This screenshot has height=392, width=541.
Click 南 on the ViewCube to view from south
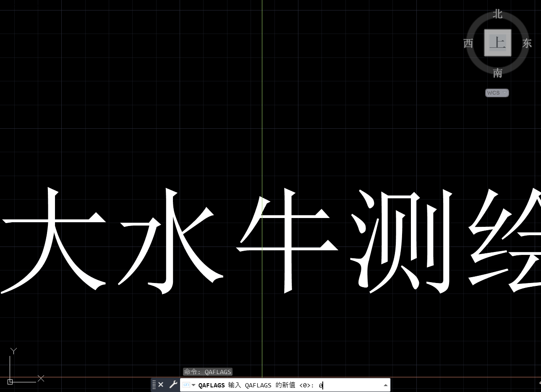coord(497,73)
